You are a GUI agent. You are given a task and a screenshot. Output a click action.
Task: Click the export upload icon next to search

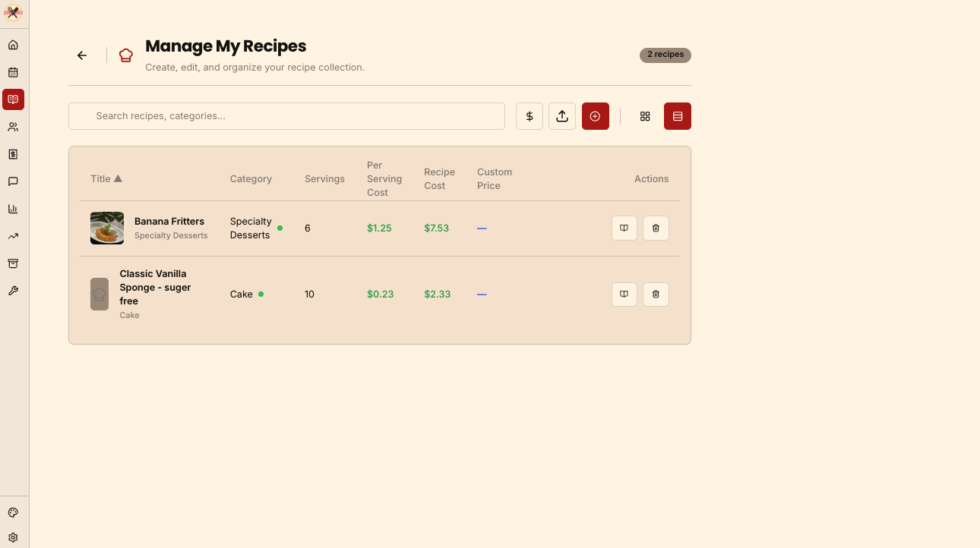tap(562, 116)
